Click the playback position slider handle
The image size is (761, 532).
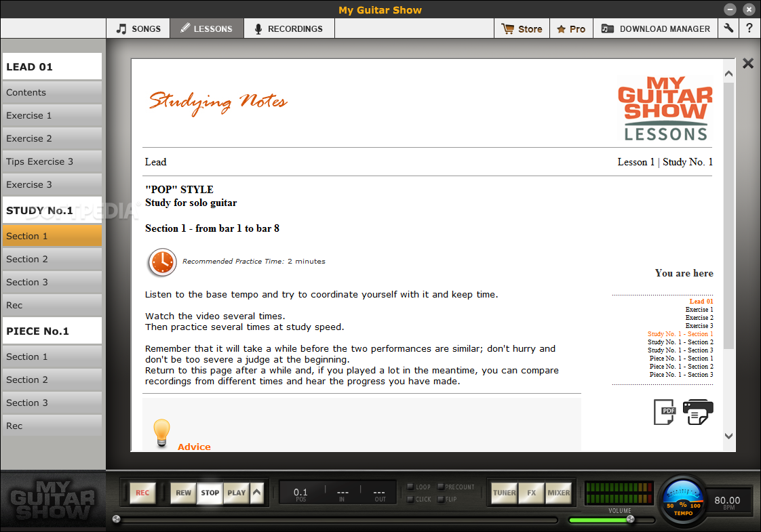117,519
